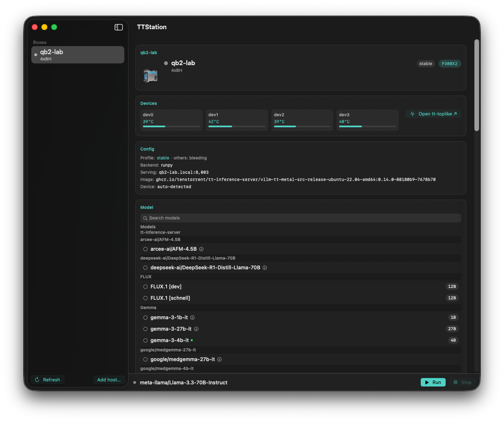
Task: Click the green status dot beside gemma-3-4b-it
Action: [x=192, y=340]
